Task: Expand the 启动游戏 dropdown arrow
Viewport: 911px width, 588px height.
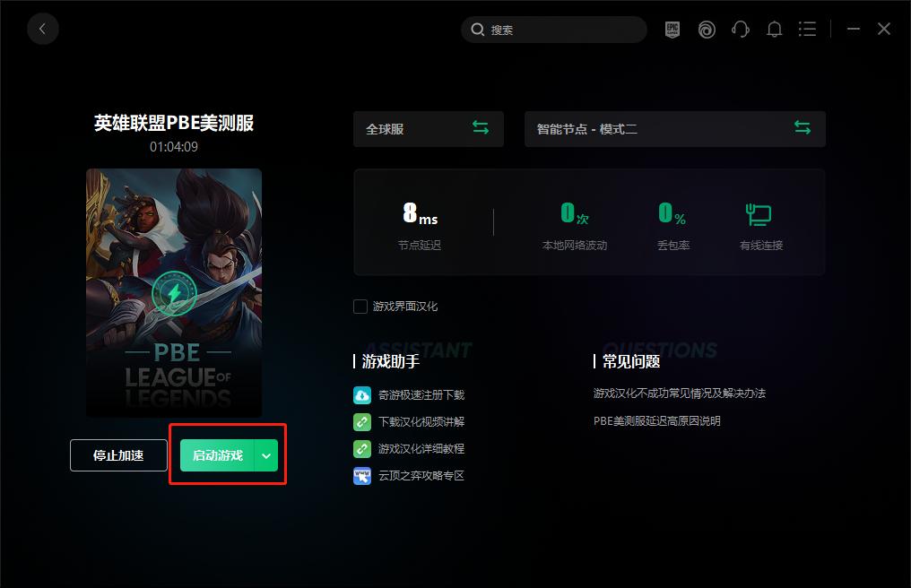Action: tap(265, 455)
